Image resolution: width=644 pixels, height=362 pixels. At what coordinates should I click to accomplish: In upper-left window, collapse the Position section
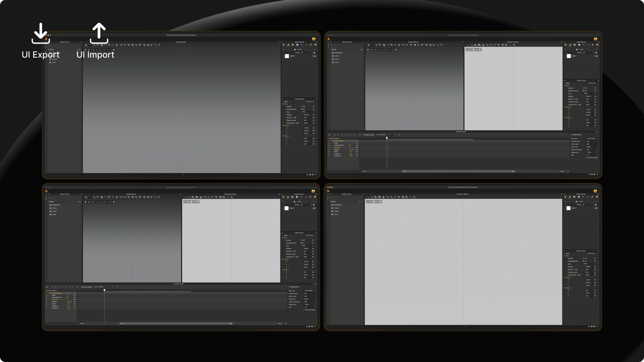[x=283, y=126]
